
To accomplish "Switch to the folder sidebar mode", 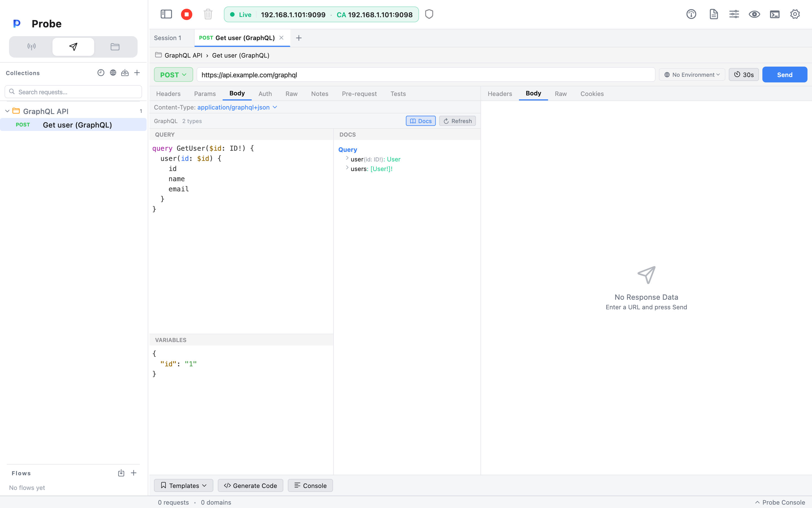I will tap(115, 47).
